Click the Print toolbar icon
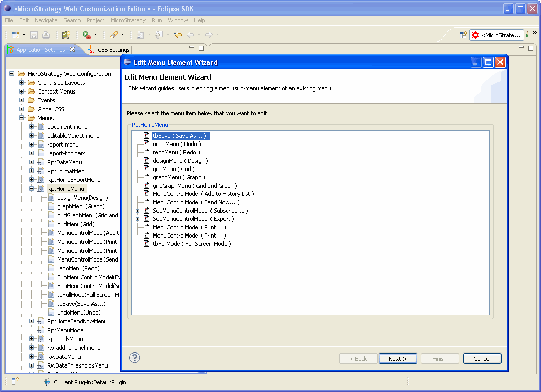 coord(46,35)
